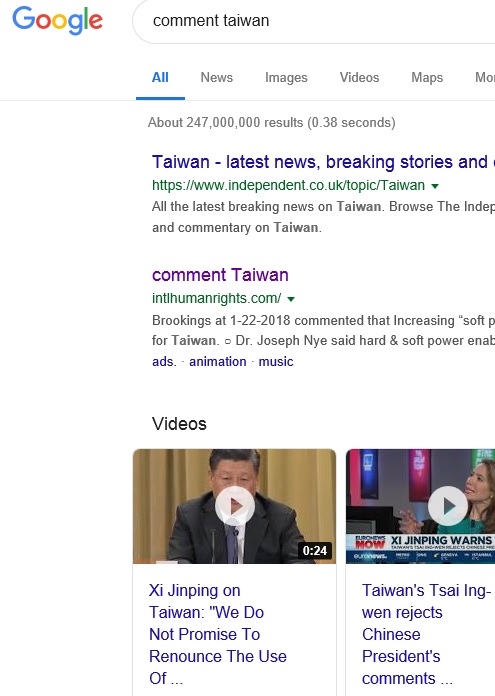The image size is (495, 696).
Task: Play the Euronews Tsai Ing-wen video
Action: [x=447, y=506]
